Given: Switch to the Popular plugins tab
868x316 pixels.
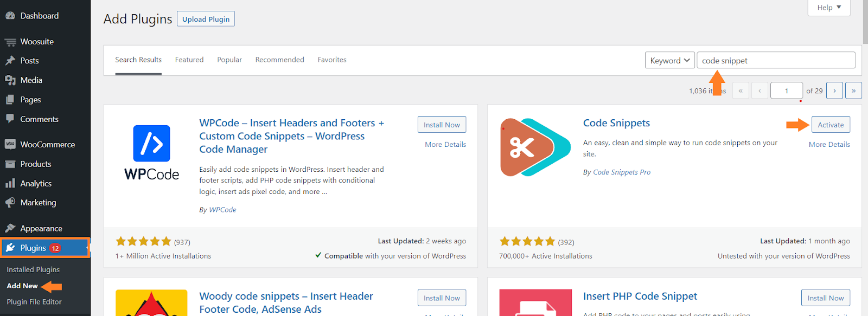Looking at the screenshot, I should 229,60.
